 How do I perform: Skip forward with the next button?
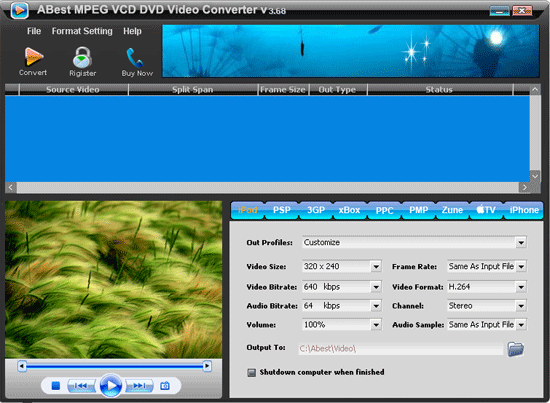pos(140,386)
